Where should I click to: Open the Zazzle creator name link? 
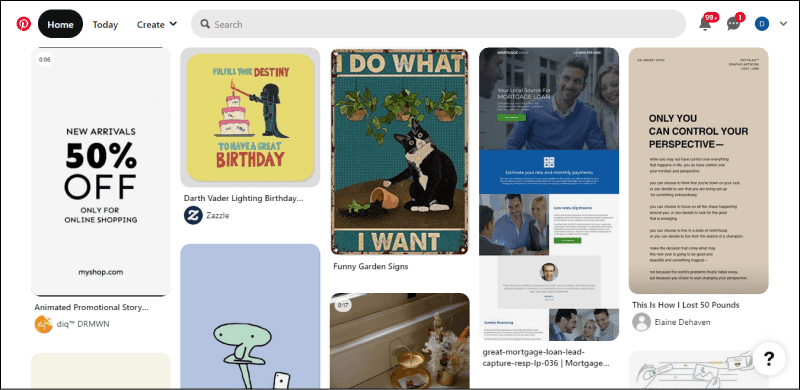point(218,215)
